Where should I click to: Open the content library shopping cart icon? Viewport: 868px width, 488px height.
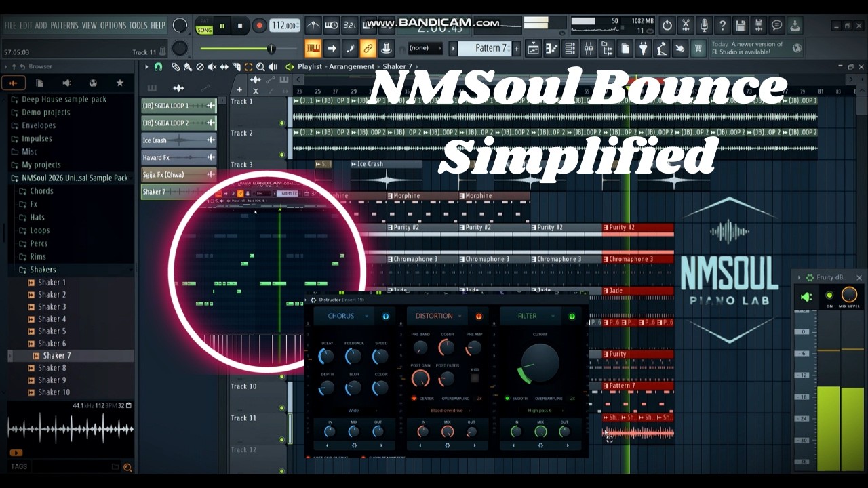(697, 48)
